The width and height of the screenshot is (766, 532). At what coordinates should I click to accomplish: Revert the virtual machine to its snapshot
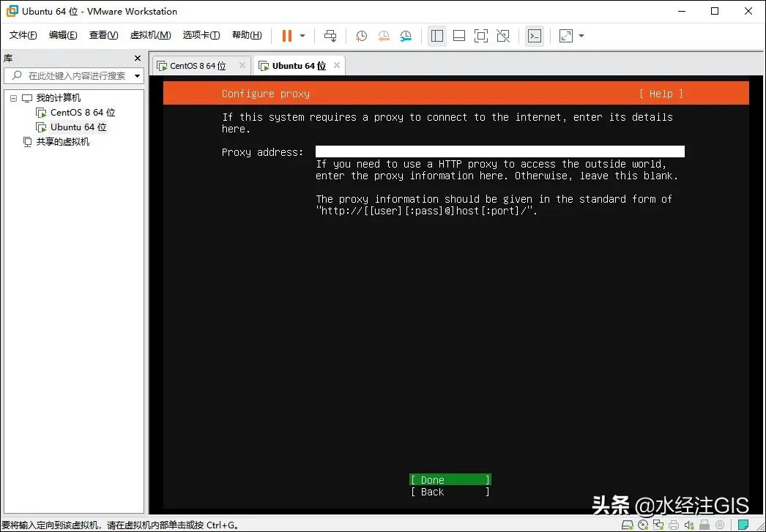[x=384, y=35]
